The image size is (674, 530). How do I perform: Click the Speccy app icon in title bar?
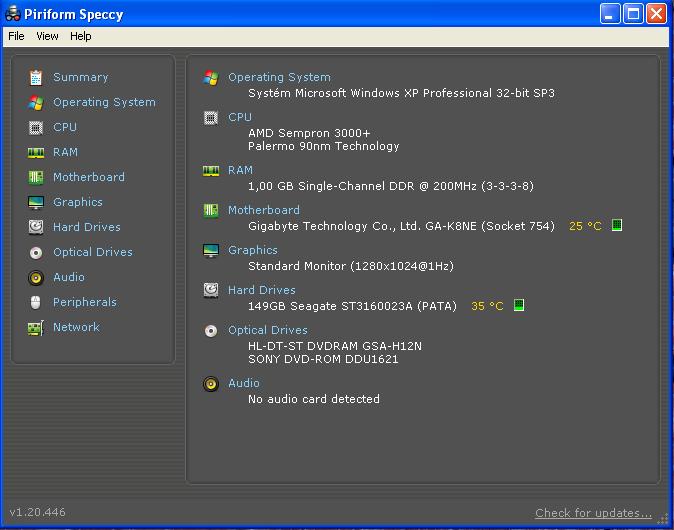[x=12, y=13]
